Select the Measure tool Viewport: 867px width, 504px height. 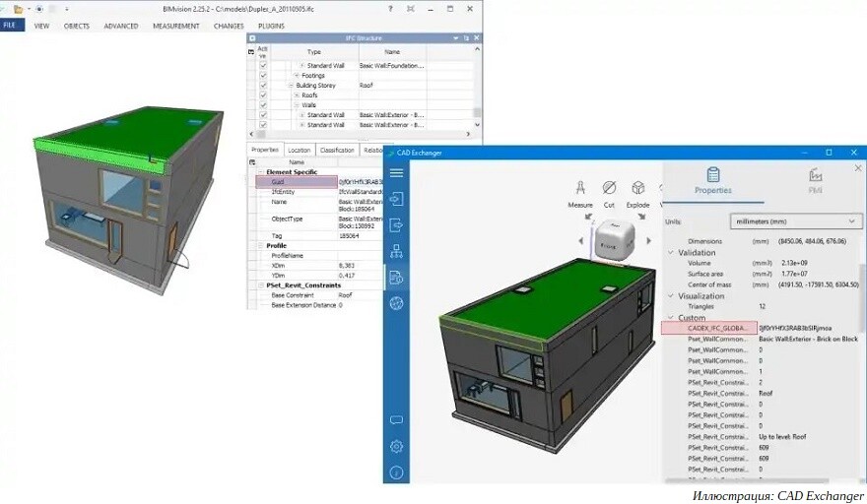tap(580, 194)
